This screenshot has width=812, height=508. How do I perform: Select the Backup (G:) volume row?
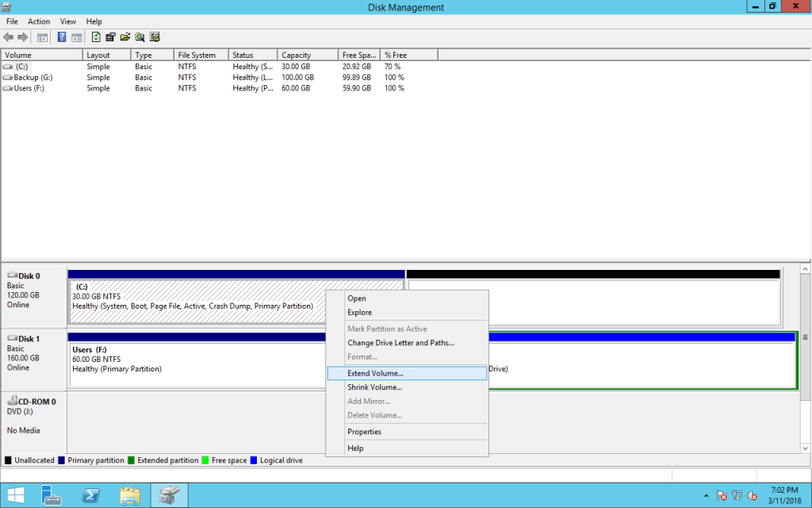[33, 78]
